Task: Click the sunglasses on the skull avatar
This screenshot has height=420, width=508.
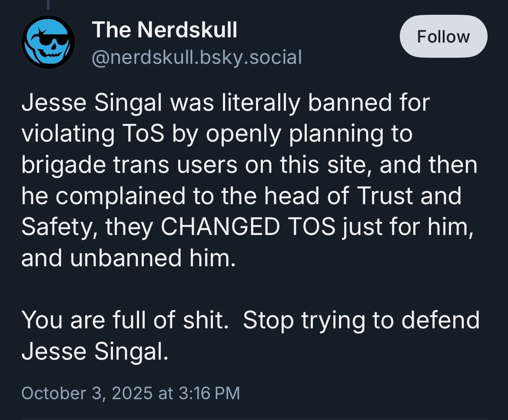Action: click(x=52, y=38)
